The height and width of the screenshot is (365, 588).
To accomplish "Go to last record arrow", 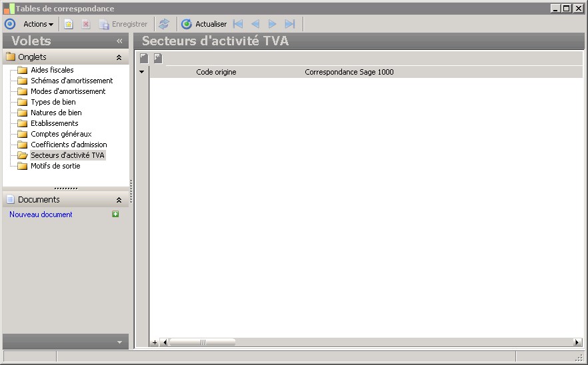I will coord(290,24).
